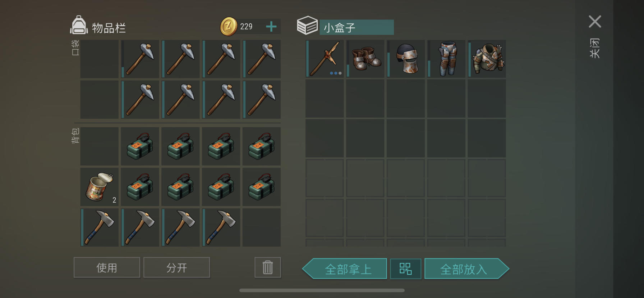The image size is (644, 298).
Task: Select the leather boots in the small box
Action: coord(365,59)
